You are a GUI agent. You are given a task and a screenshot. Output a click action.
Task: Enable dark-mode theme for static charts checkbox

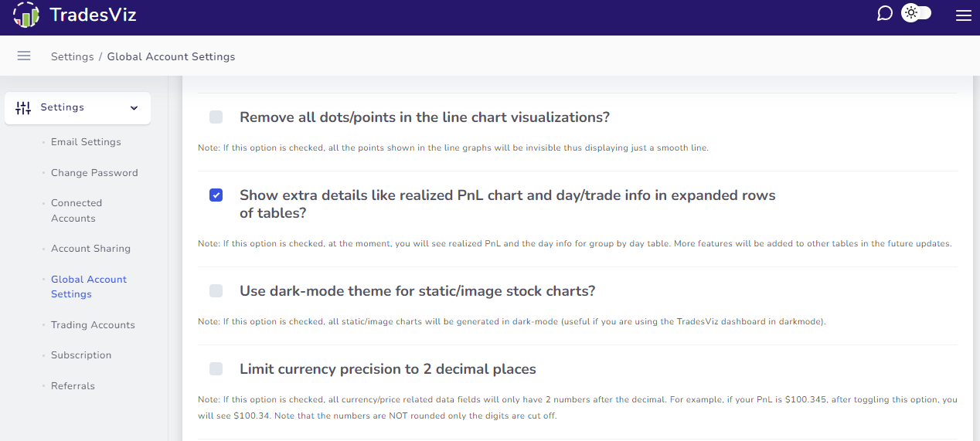tap(216, 290)
